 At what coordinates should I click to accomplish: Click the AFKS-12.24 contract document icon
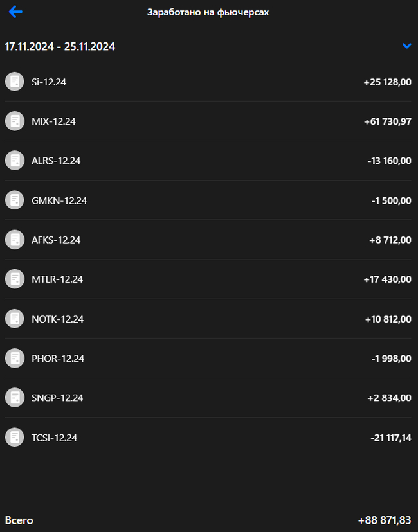[14, 240]
